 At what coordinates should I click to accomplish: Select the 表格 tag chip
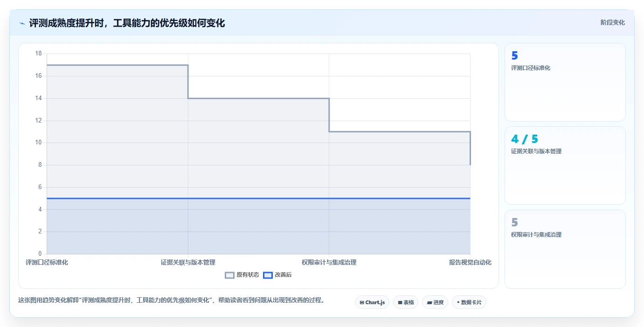coord(406,302)
